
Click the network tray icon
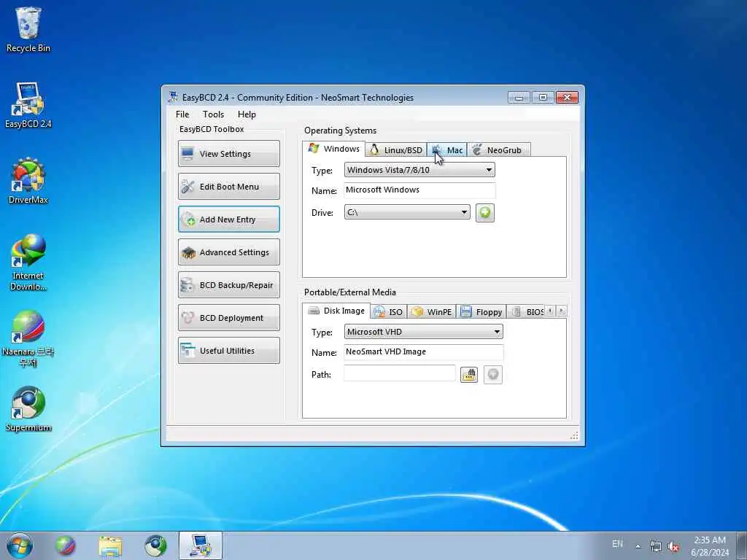point(656,547)
